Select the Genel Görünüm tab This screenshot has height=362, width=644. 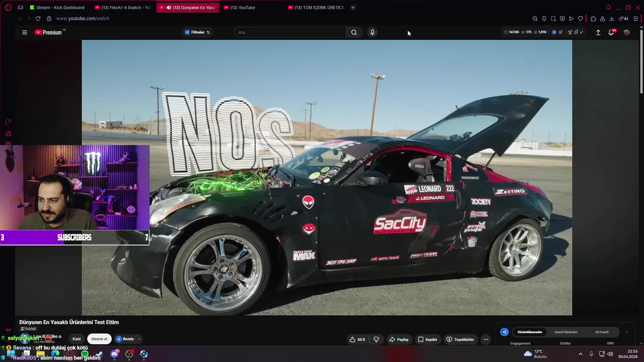[566, 332]
